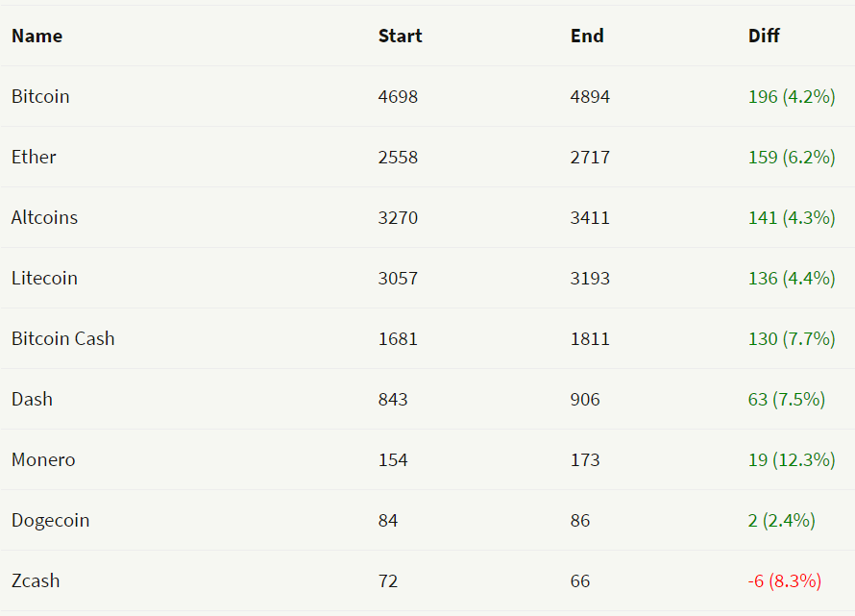Click the Start column header
Image resolution: width=855 pixels, height=616 pixels.
(x=400, y=36)
